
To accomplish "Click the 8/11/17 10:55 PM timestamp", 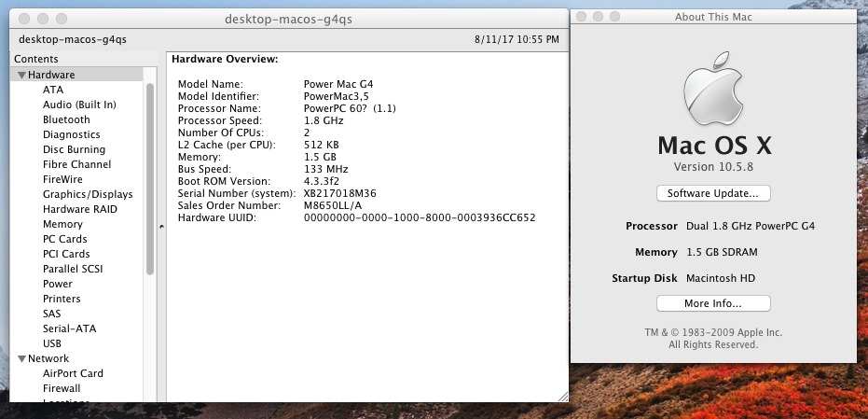I will 517,40.
